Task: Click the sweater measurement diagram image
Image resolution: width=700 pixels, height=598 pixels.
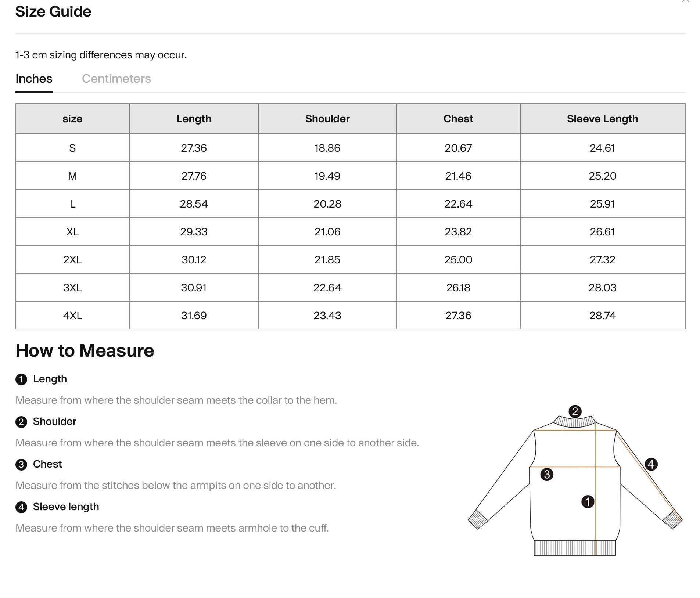Action: click(x=575, y=480)
